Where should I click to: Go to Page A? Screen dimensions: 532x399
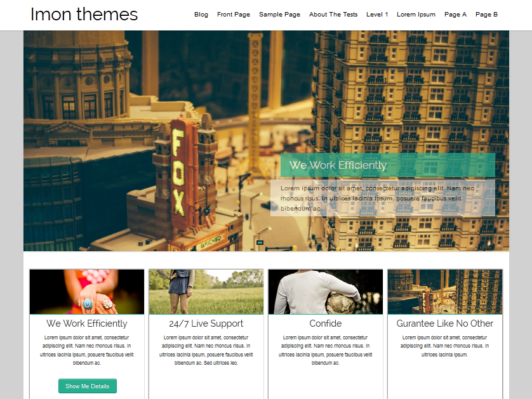click(x=455, y=14)
